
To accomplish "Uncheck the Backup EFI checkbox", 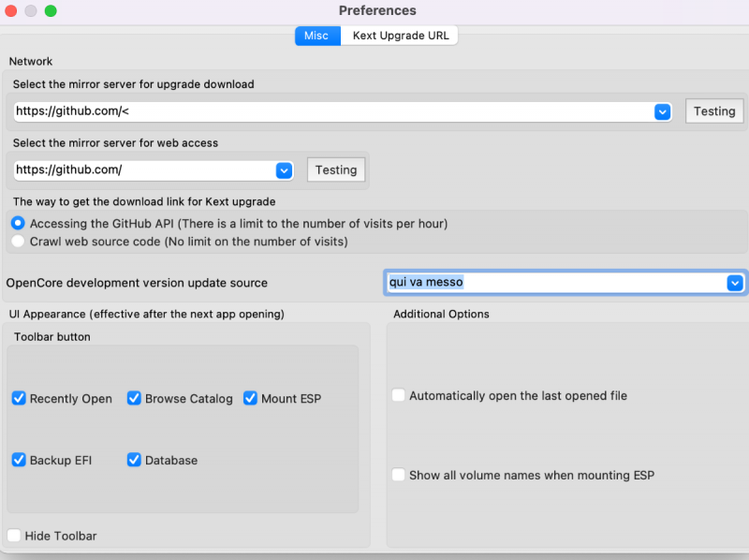I will (x=19, y=460).
